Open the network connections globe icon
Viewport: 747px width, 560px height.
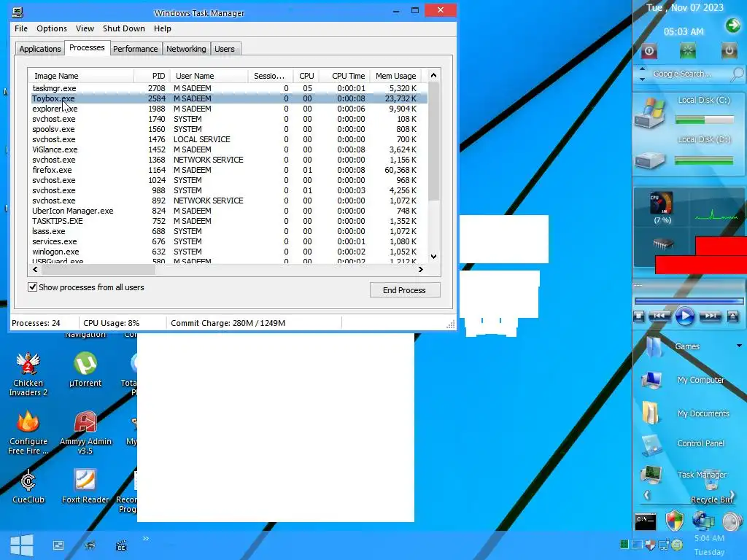point(703,521)
